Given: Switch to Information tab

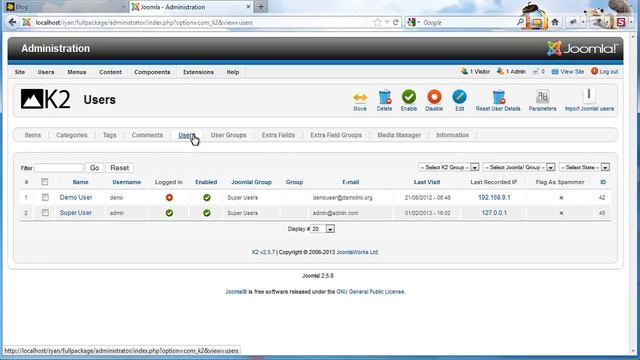Looking at the screenshot, I should [452, 135].
